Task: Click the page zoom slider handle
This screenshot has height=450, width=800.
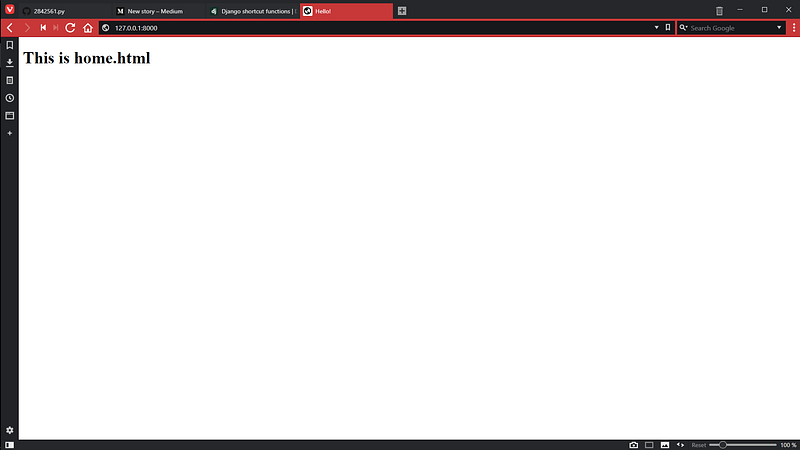Action: (x=723, y=444)
